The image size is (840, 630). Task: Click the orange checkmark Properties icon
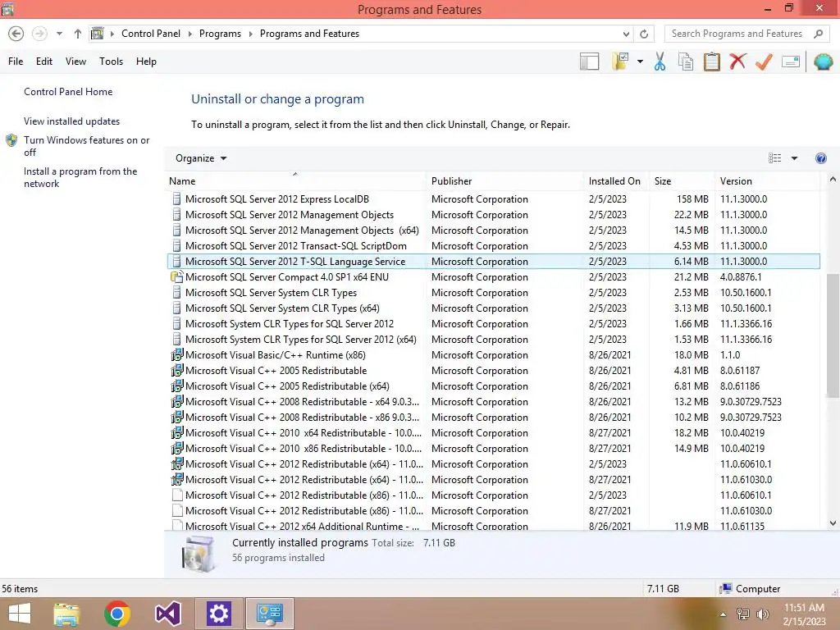(x=764, y=62)
